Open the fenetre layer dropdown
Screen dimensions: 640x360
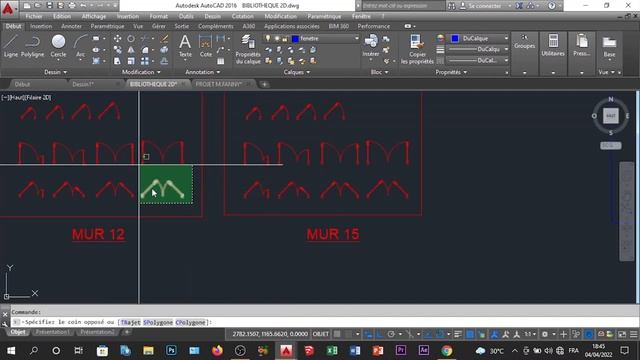pos(356,38)
